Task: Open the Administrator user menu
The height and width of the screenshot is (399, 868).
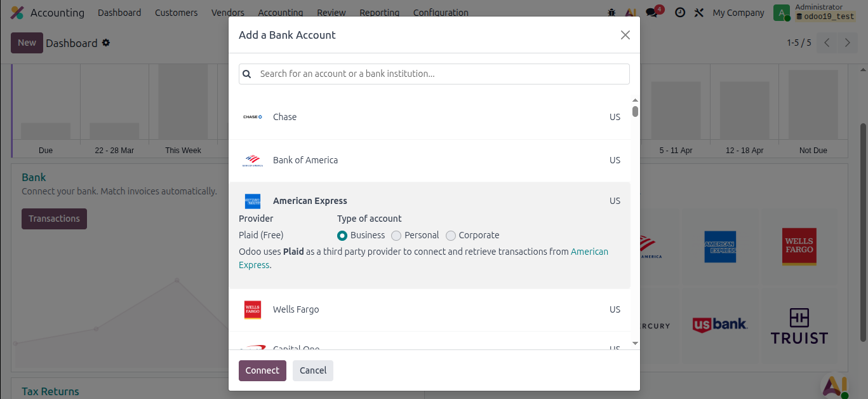Action: [815, 12]
